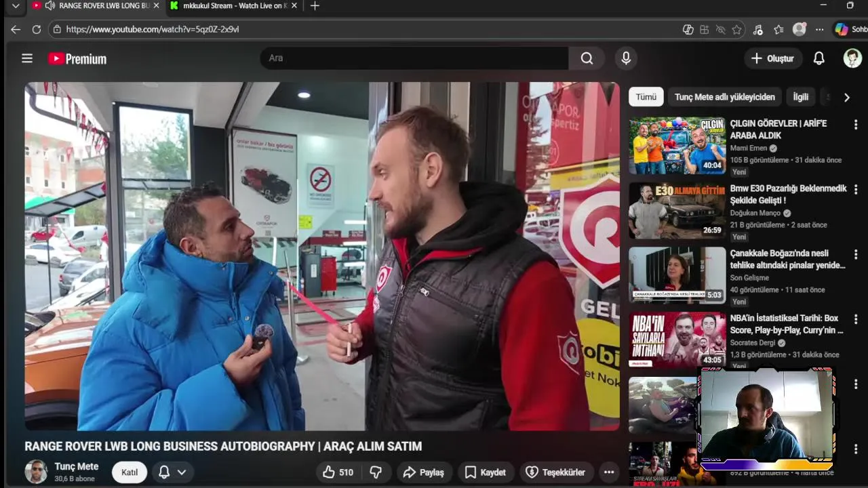Select the İlgili filter chip

(x=801, y=97)
